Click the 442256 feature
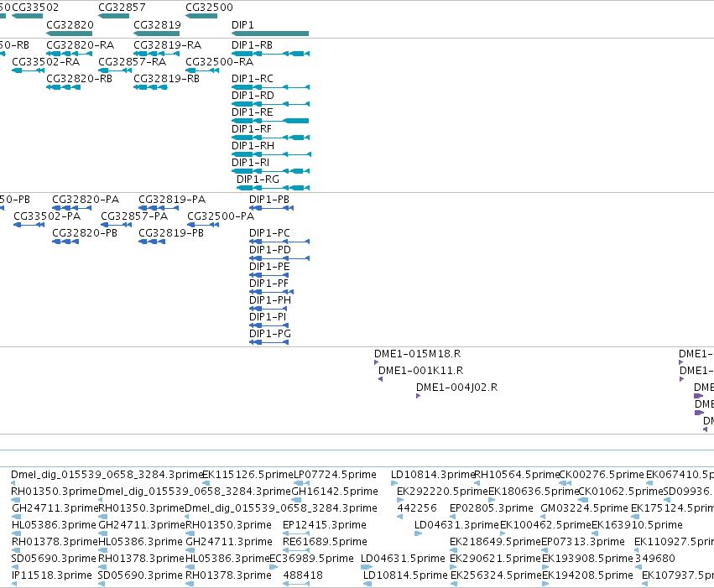The image size is (714, 588). coord(399,517)
